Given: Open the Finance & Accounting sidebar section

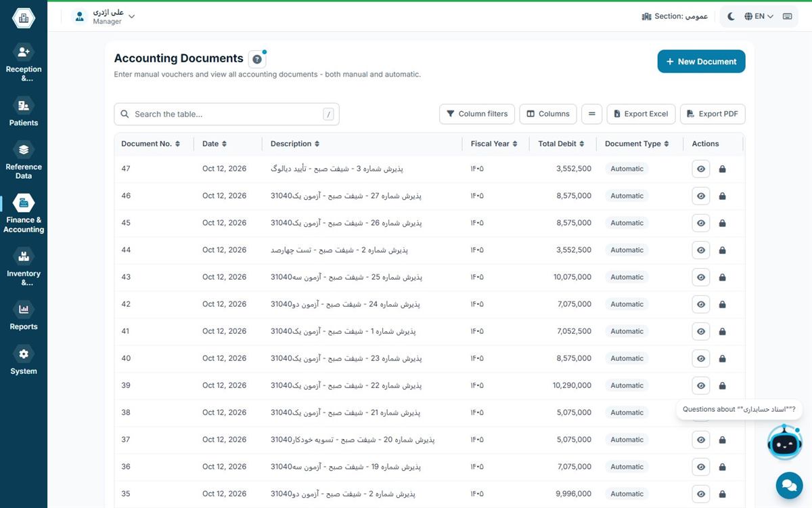Looking at the screenshot, I should (x=24, y=214).
